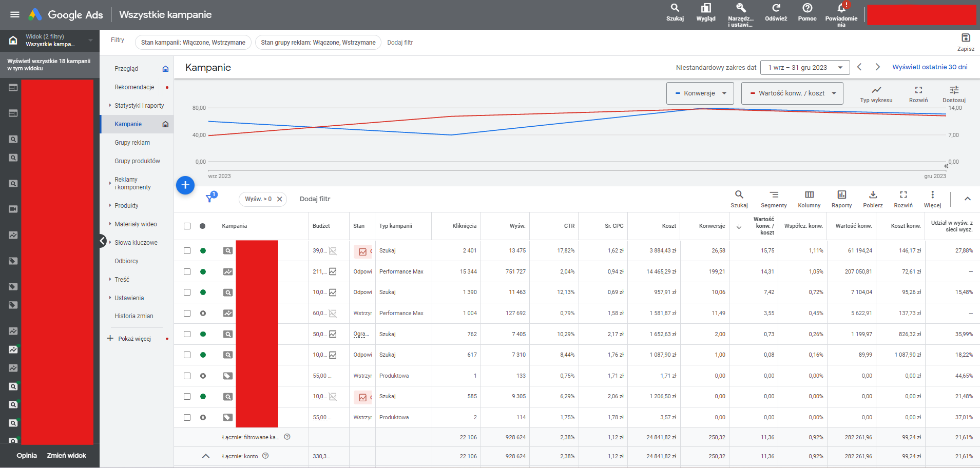Viewport: 980px width, 468px height.
Task: Search the table with Szukaj icon
Action: coord(739,199)
